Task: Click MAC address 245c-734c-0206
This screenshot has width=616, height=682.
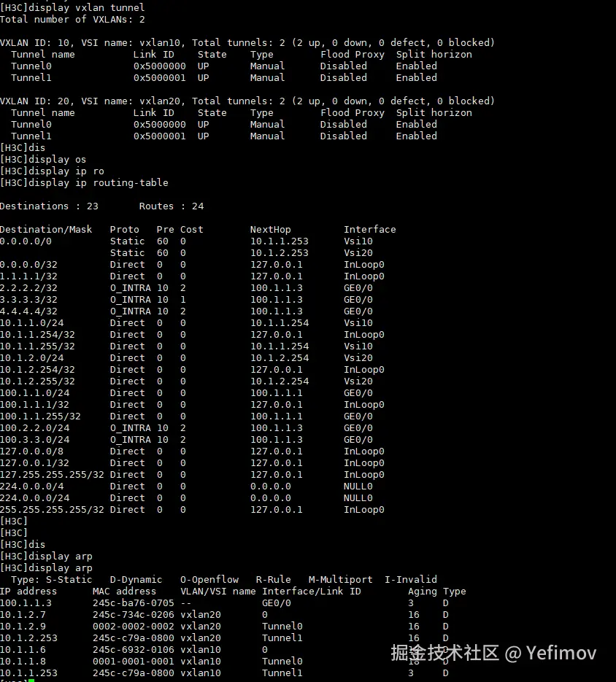Action: 134,615
